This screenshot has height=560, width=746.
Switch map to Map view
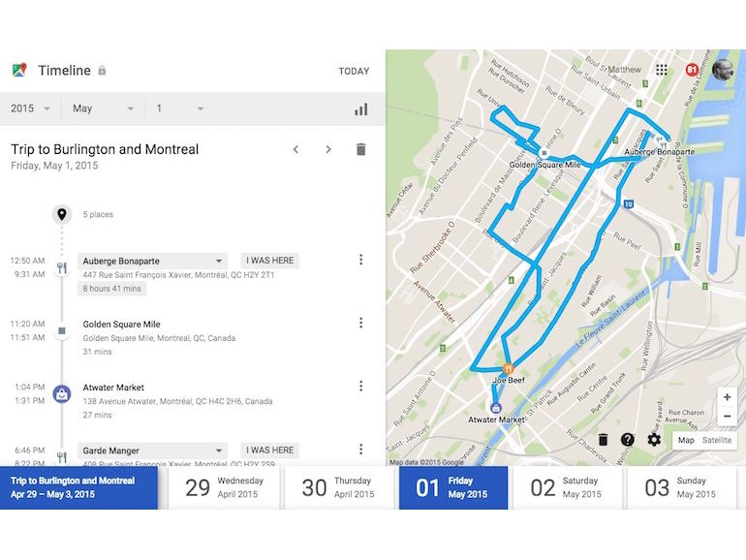[x=686, y=440]
